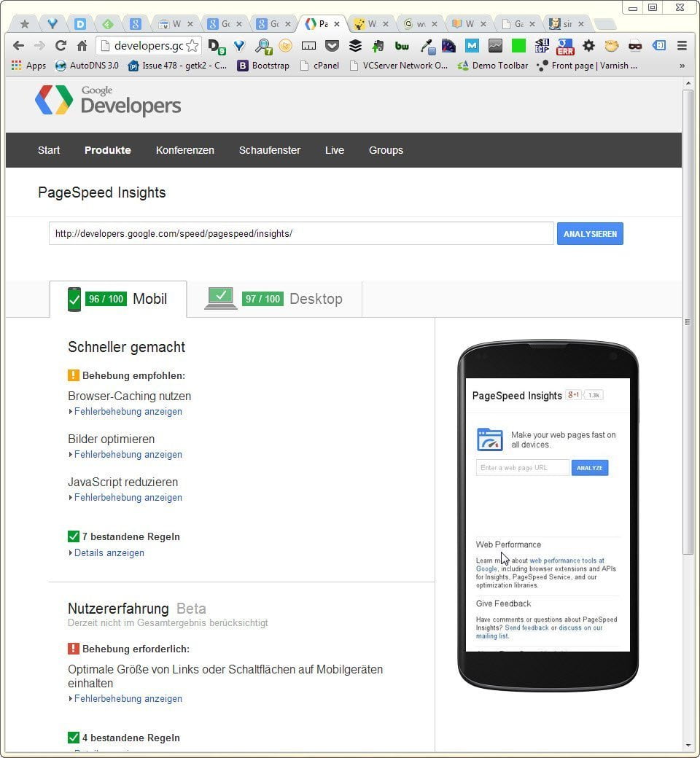Image resolution: width=700 pixels, height=758 pixels.
Task: Open the Produkte navigation item
Action: (108, 150)
